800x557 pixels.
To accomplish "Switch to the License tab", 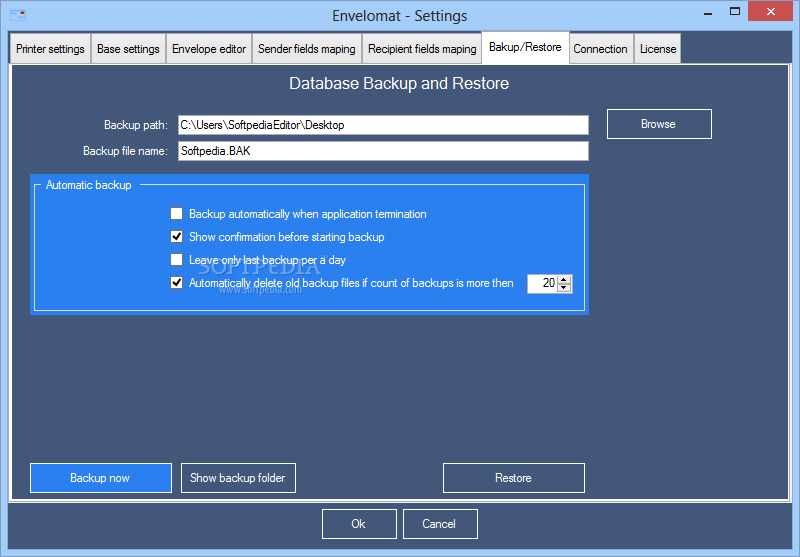I will tap(658, 49).
